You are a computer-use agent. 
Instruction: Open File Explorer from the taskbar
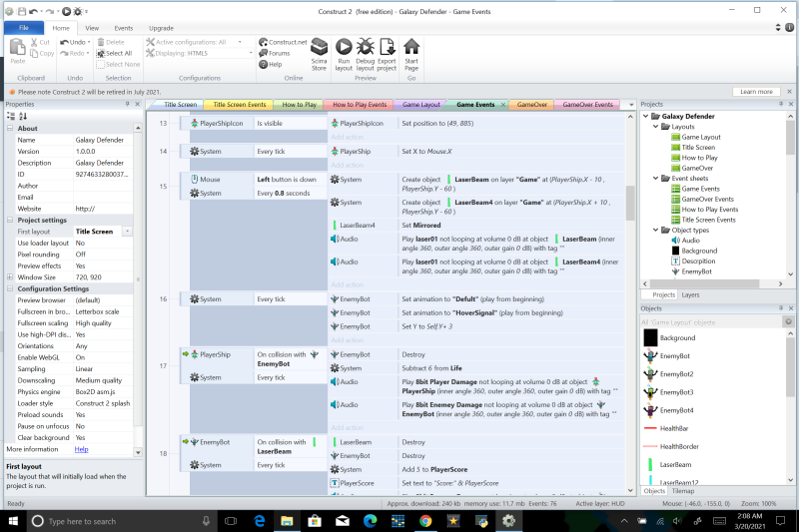(287, 521)
